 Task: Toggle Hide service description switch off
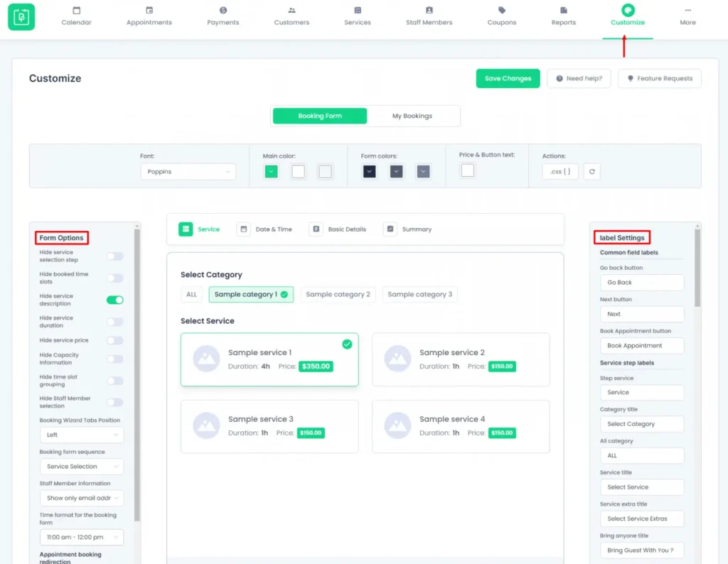click(x=114, y=300)
